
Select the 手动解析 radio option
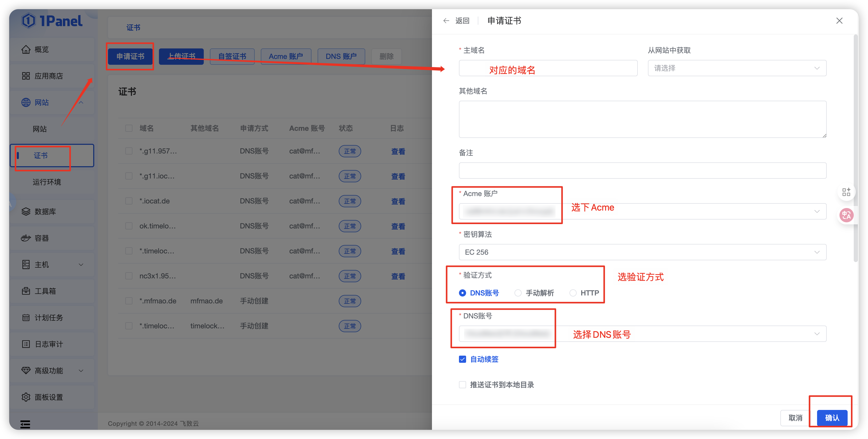(518, 293)
